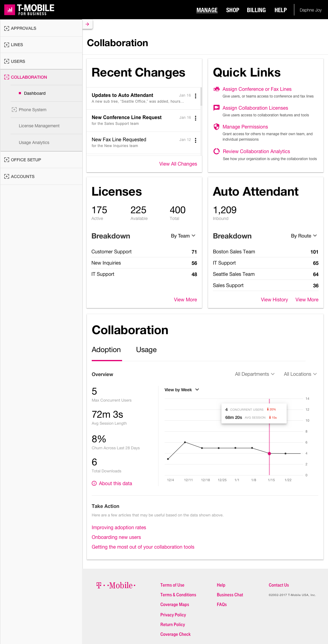The height and width of the screenshot is (644, 328).
Task: Click the 1/15 data point on chart
Action: pos(269,454)
